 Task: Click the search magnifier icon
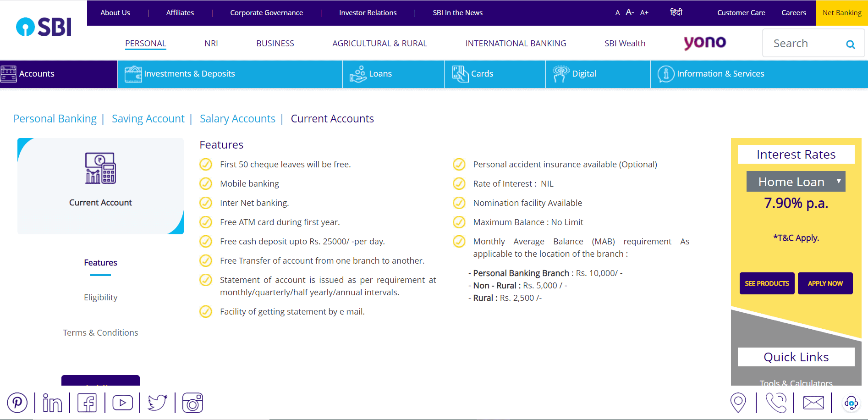(851, 44)
